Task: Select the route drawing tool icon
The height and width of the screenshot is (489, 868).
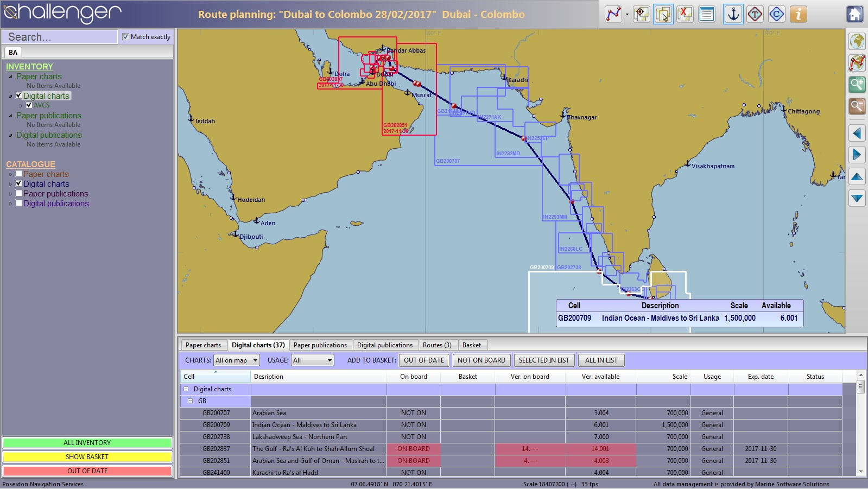Action: [x=613, y=14]
